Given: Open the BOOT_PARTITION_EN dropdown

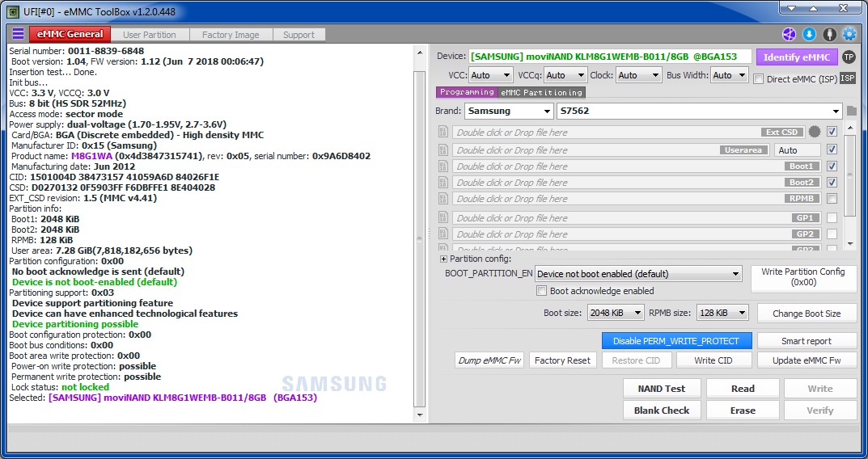Looking at the screenshot, I should [x=638, y=274].
